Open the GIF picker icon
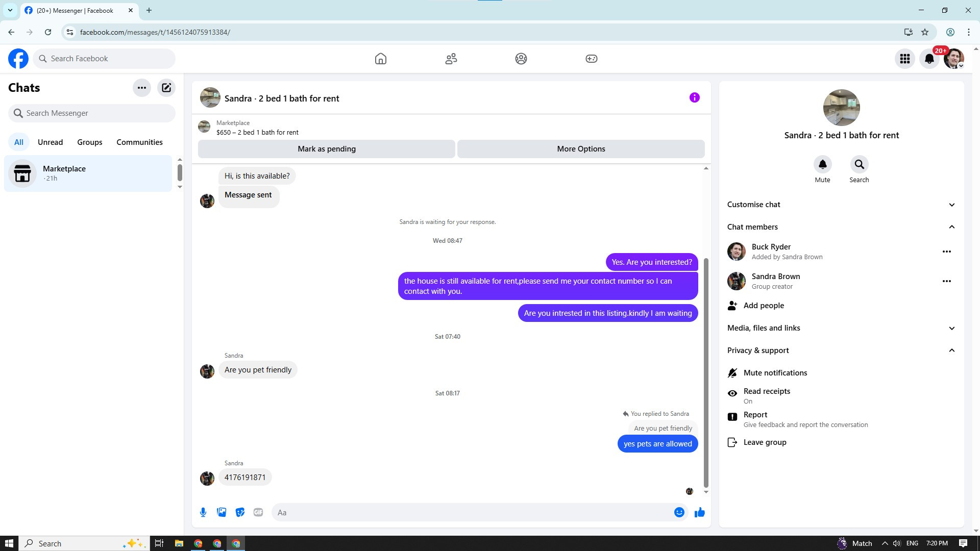The image size is (980, 551). (258, 512)
